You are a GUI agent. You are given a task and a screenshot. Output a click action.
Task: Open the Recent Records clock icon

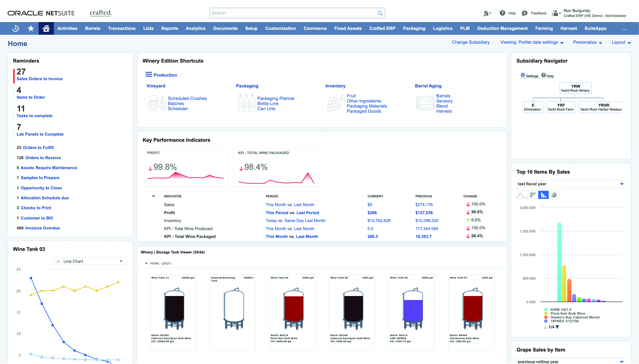[x=16, y=28]
